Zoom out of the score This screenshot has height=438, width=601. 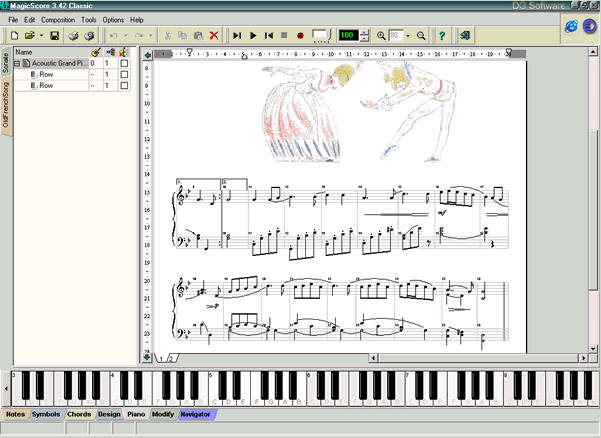click(421, 36)
